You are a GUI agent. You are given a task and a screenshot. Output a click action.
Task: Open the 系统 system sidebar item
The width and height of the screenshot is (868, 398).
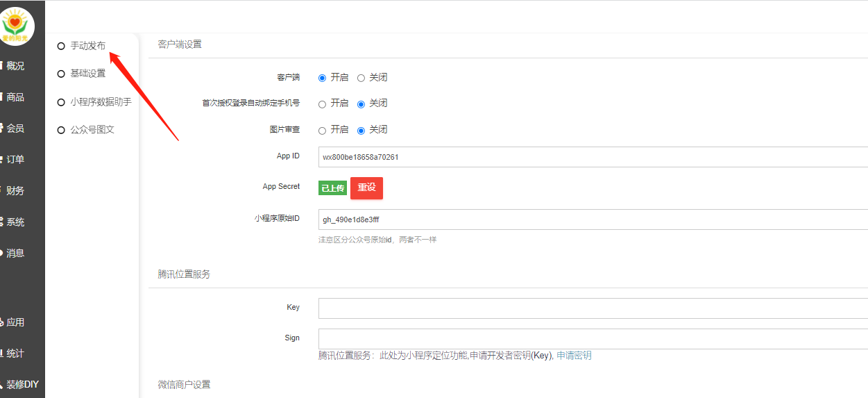pos(15,222)
